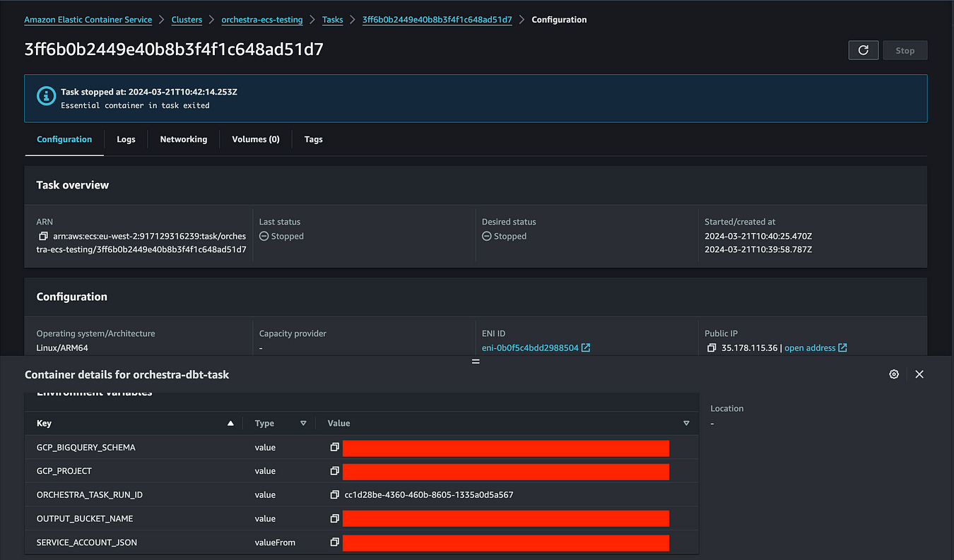
Task: Open the Logs tab
Action: pos(126,140)
